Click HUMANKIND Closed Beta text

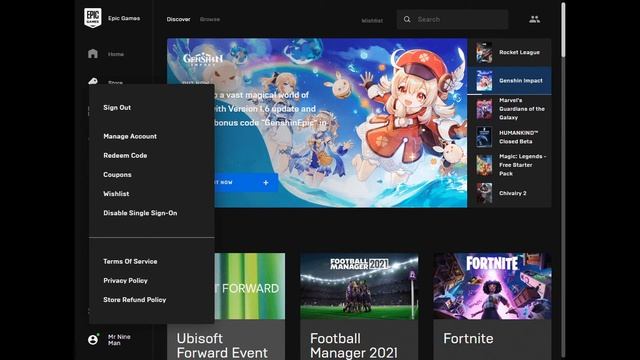(x=518, y=137)
